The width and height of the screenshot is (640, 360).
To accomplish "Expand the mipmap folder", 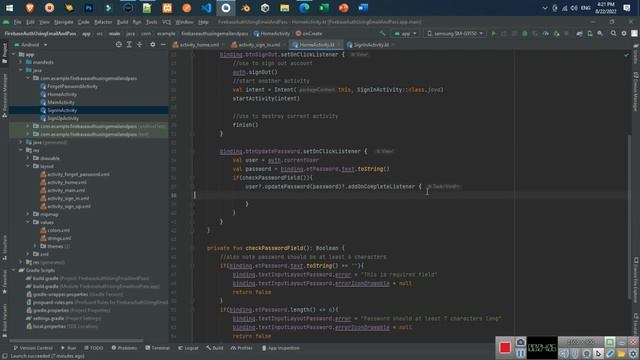I will [x=28, y=214].
